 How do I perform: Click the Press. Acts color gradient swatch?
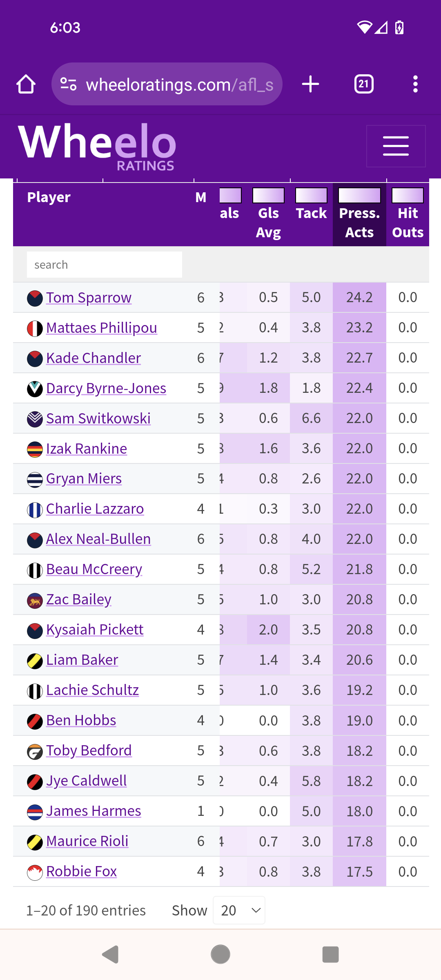point(359,195)
